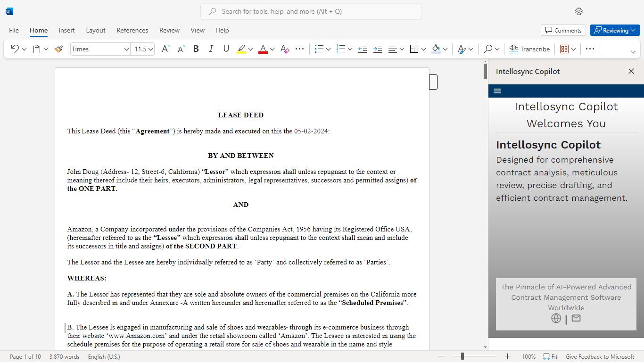Viewport: 644px width, 362px height.
Task: Click the search box for tools and help
Action: [x=311, y=11]
